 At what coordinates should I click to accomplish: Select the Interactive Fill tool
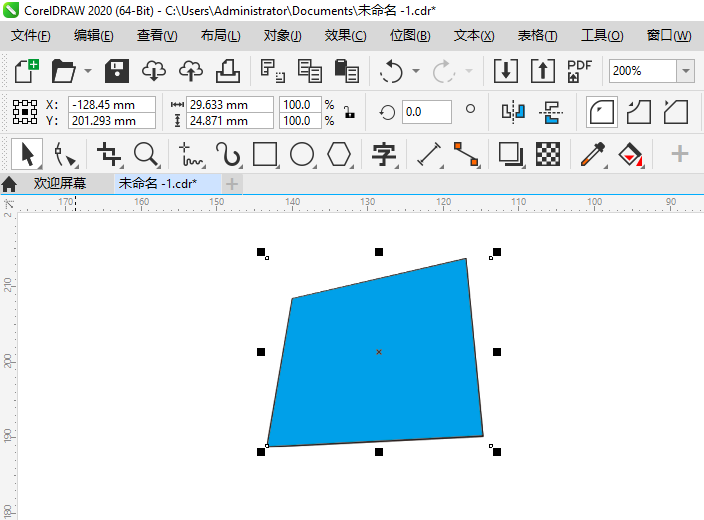pos(630,154)
